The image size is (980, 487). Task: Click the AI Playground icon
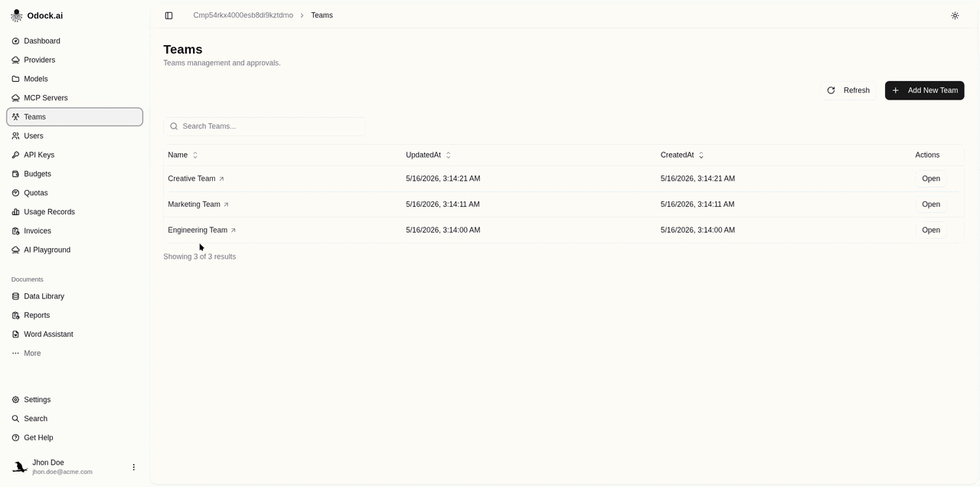[15, 250]
